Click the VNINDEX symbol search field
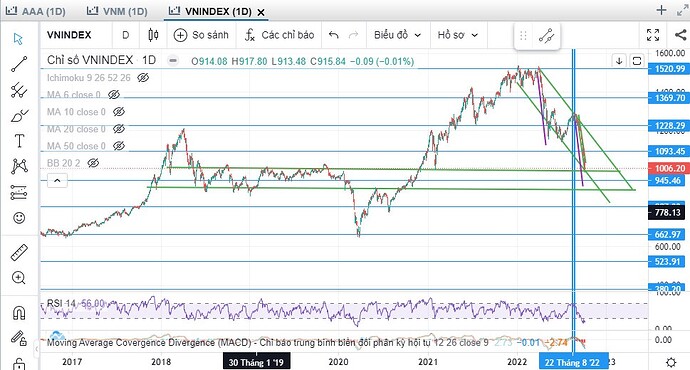This screenshot has width=690, height=370. point(69,35)
